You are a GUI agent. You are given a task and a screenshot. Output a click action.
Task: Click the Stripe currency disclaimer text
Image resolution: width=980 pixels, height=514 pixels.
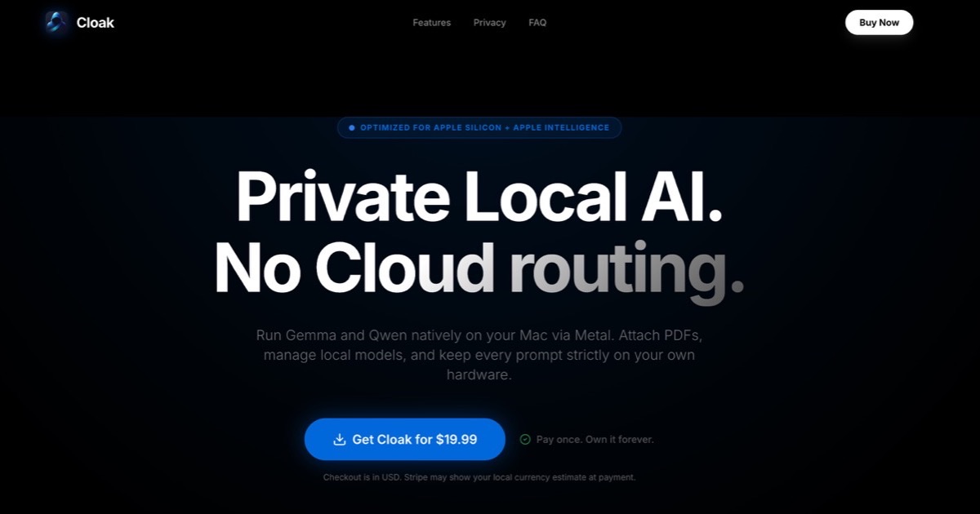click(x=479, y=477)
